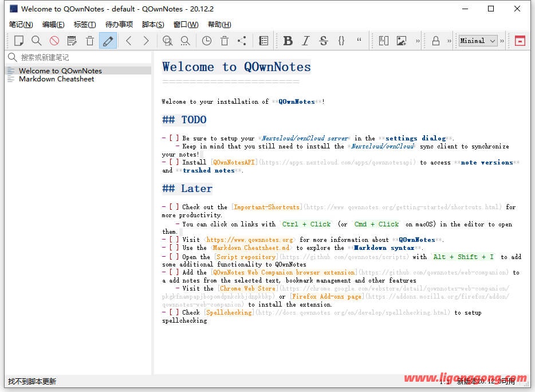
Task: Click the 'Welcome to QOwnNotes' title heading
Action: [237, 67]
